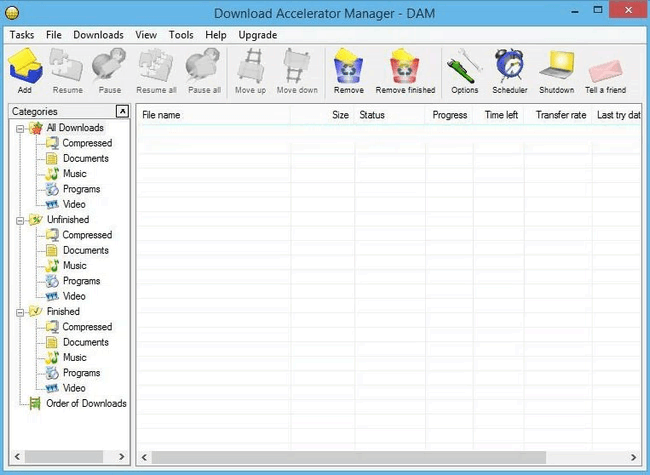Select Compressed under All Downloads

[x=79, y=143]
